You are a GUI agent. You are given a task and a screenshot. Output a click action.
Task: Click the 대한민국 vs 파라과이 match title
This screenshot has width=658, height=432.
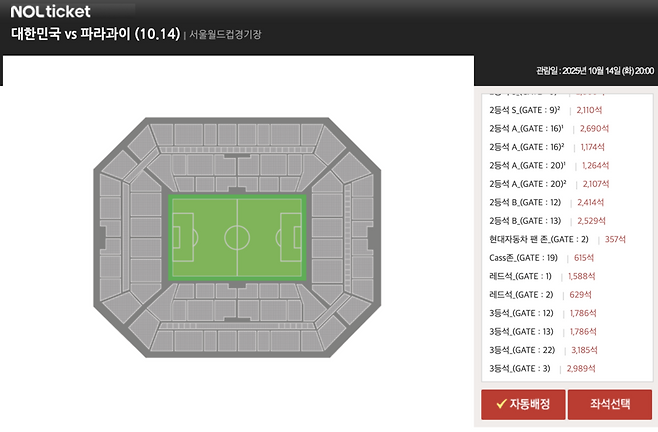click(95, 34)
